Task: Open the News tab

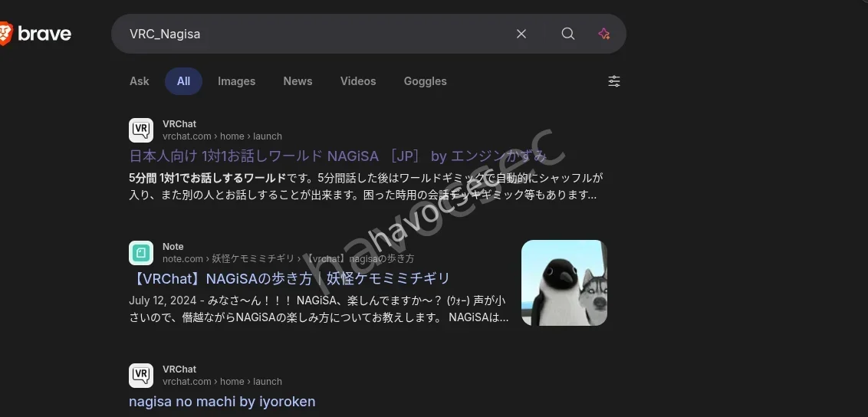Action: pos(298,81)
